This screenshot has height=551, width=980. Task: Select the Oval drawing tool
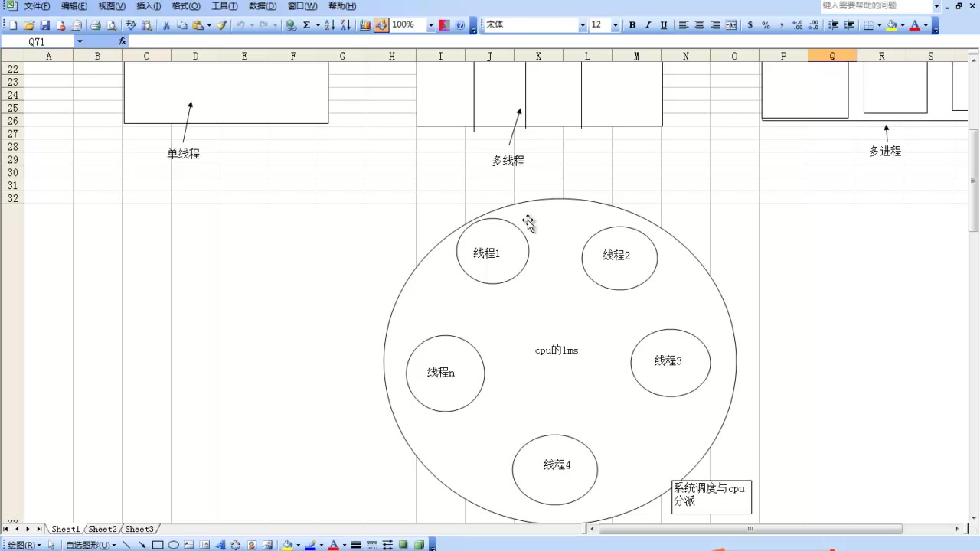pos(173,545)
